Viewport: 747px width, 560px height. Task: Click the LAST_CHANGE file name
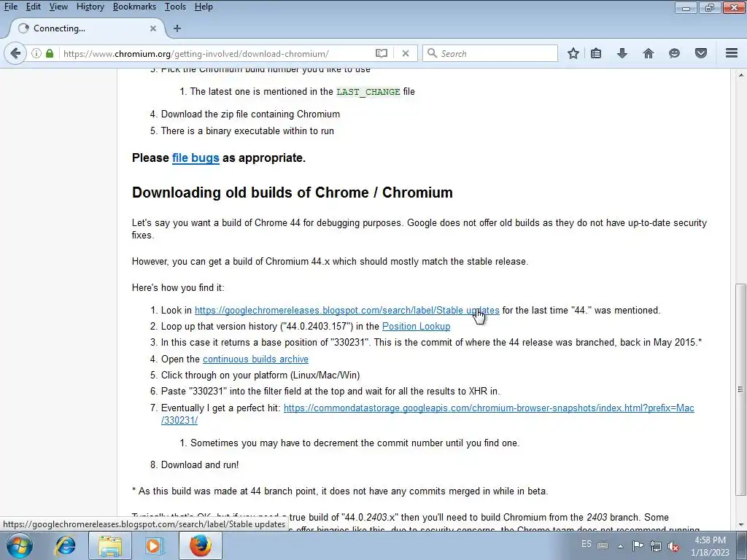[x=368, y=92]
